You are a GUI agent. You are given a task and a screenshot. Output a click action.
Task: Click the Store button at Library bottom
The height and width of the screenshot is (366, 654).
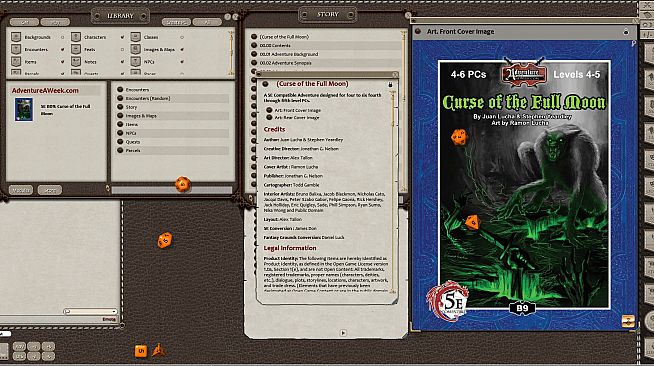[x=50, y=190]
